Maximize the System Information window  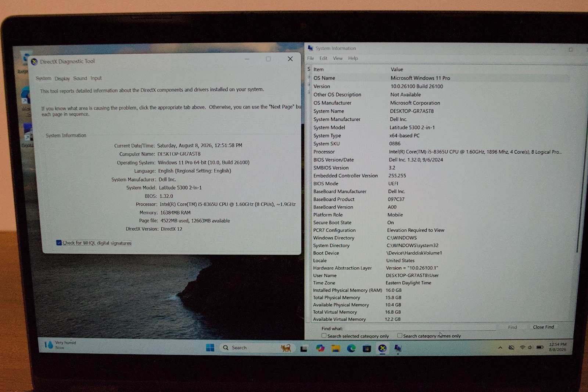point(571,49)
